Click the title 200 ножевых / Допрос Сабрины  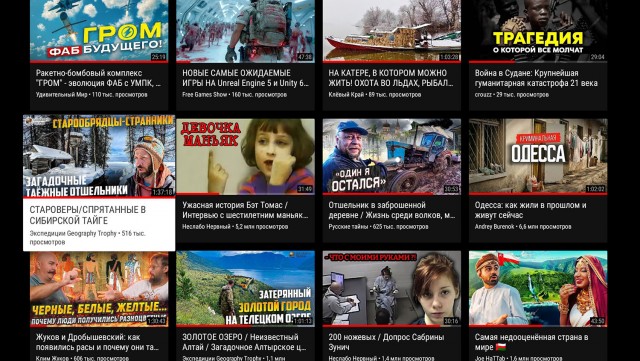[x=386, y=342]
